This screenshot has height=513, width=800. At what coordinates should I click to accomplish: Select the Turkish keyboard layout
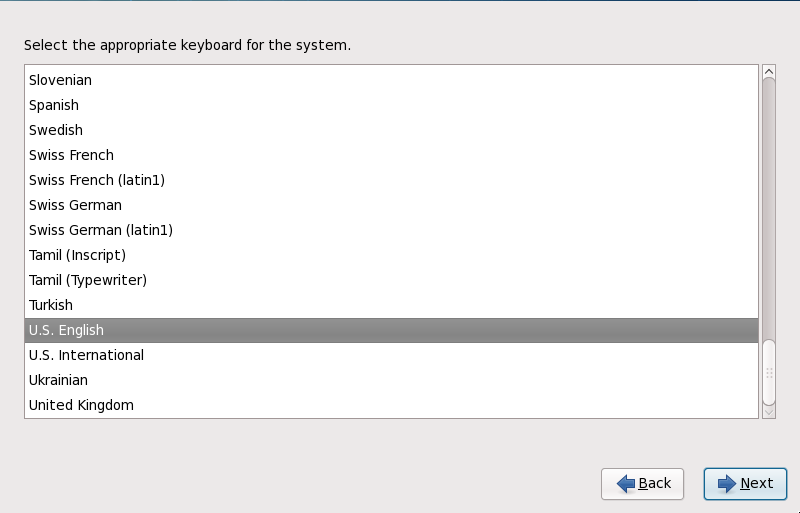click(51, 305)
